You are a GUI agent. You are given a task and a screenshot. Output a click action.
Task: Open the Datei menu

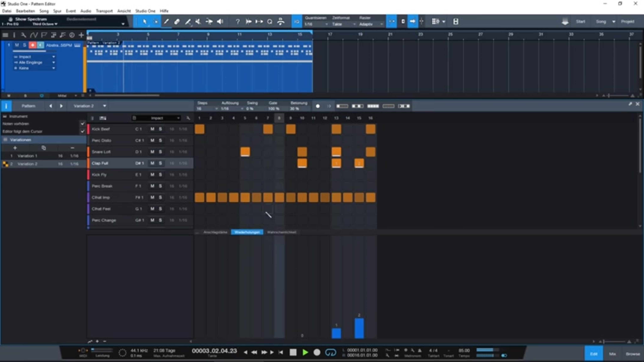pyautogui.click(x=7, y=11)
